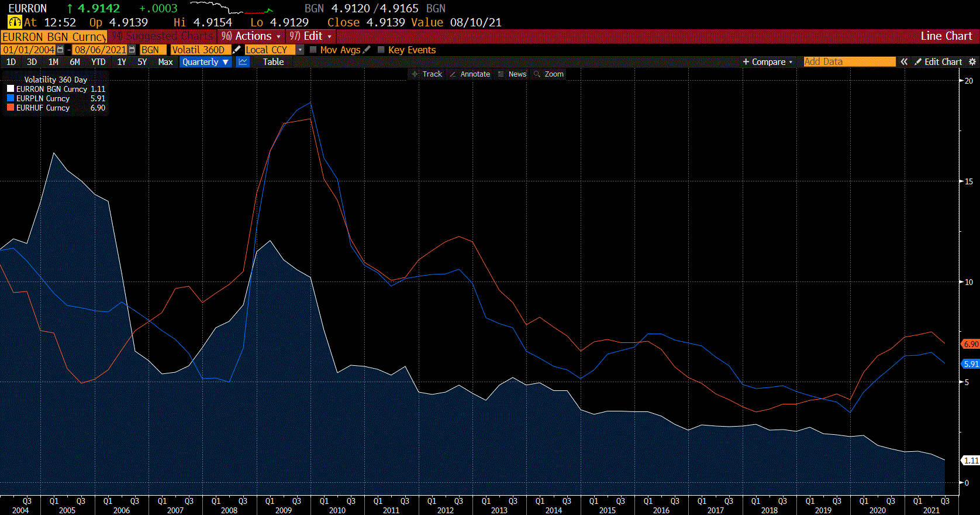This screenshot has height=515, width=980.
Task: Open the end date calendar icon
Action: pos(132,50)
